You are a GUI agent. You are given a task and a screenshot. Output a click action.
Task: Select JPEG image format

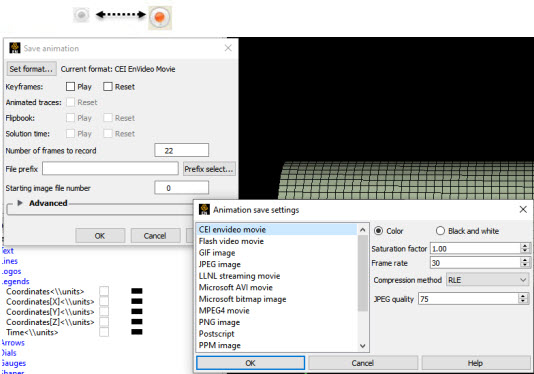(x=277, y=264)
